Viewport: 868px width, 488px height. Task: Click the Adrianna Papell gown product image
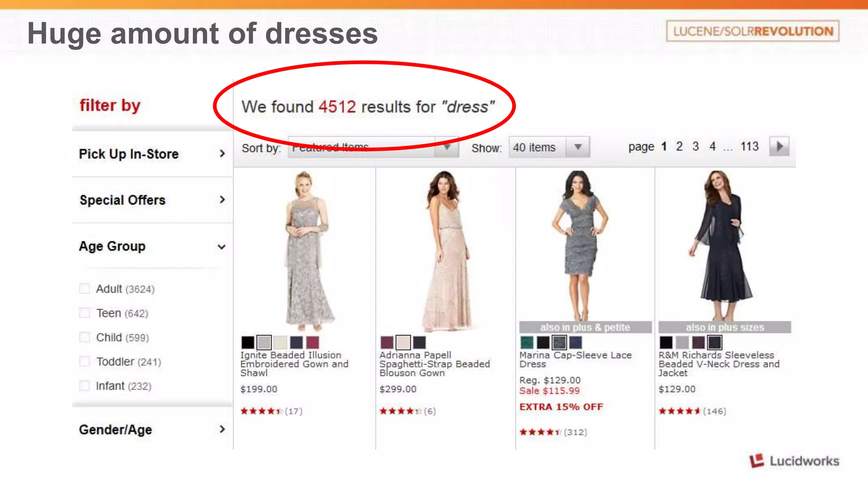coord(447,251)
